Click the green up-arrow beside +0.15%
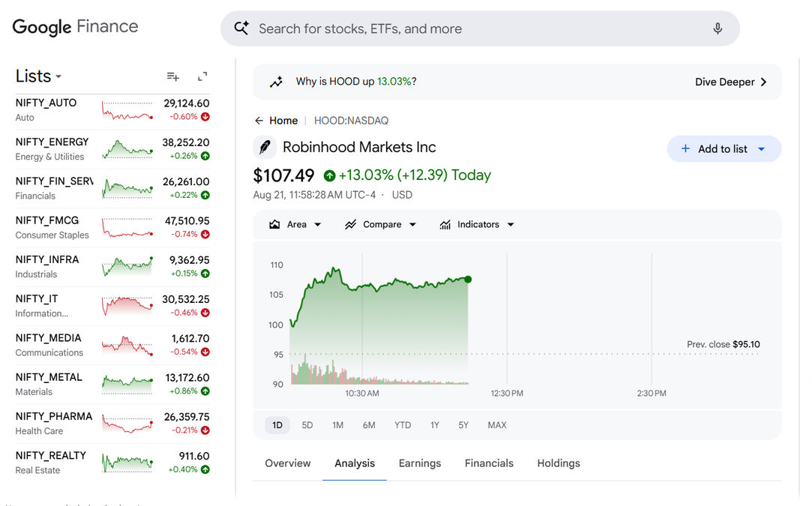The height and width of the screenshot is (506, 812). (205, 274)
